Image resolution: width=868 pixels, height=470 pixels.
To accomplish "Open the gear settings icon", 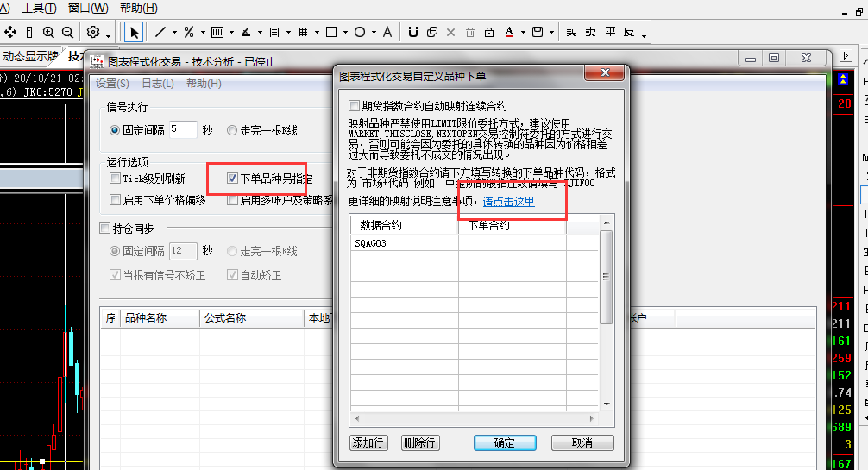I will (x=93, y=32).
